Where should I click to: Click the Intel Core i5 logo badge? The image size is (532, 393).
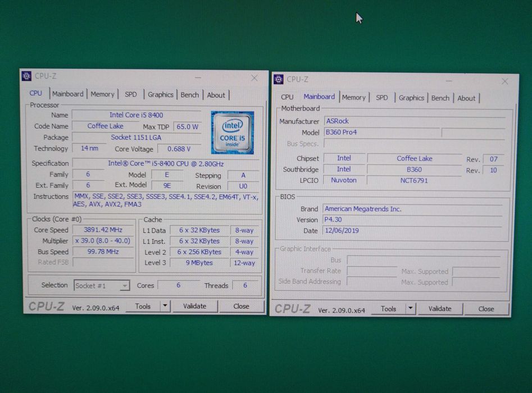pos(233,132)
